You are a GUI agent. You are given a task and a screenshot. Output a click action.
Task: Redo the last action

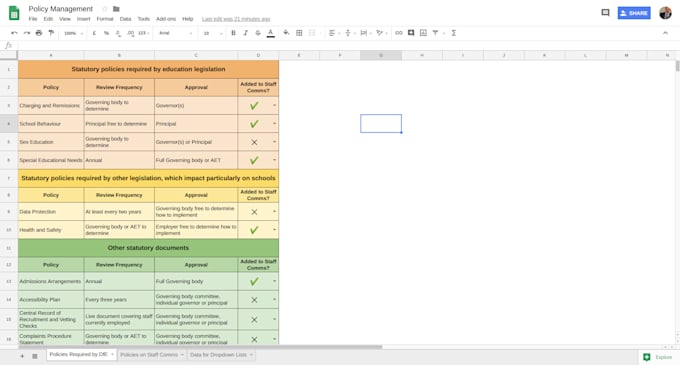pyautogui.click(x=26, y=33)
